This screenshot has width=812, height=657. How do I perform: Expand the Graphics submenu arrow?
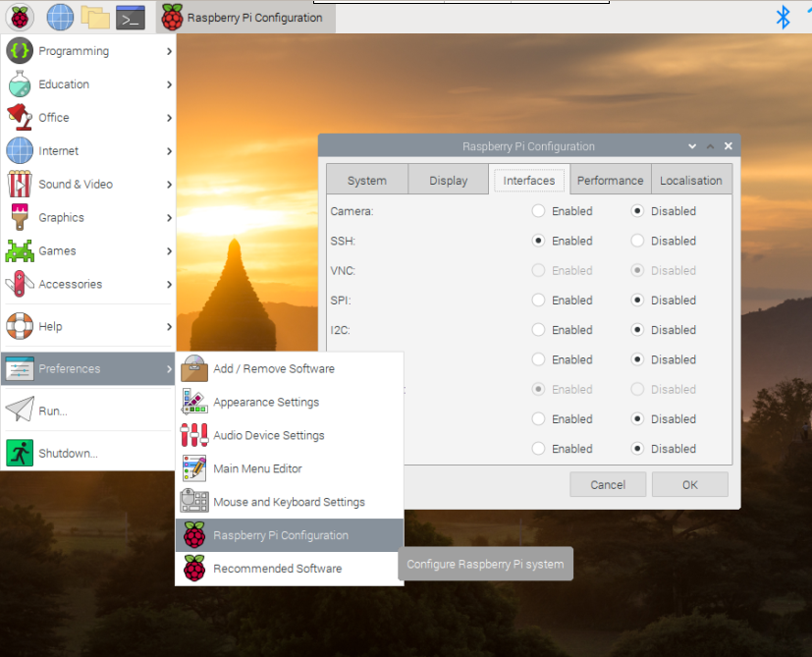click(x=169, y=218)
